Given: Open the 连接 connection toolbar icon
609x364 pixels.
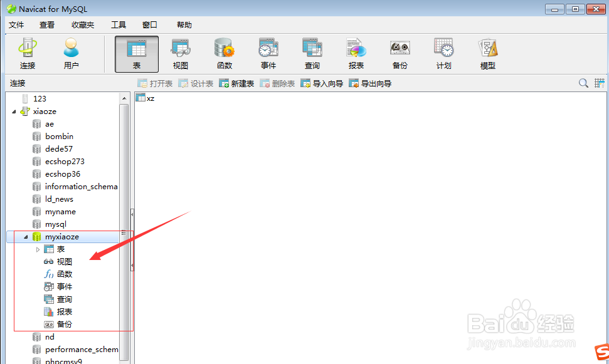Looking at the screenshot, I should click(x=28, y=54).
